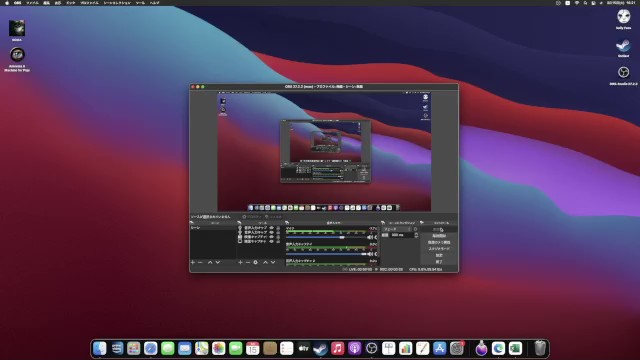Move scene up in the Scenes panel

click(210, 262)
